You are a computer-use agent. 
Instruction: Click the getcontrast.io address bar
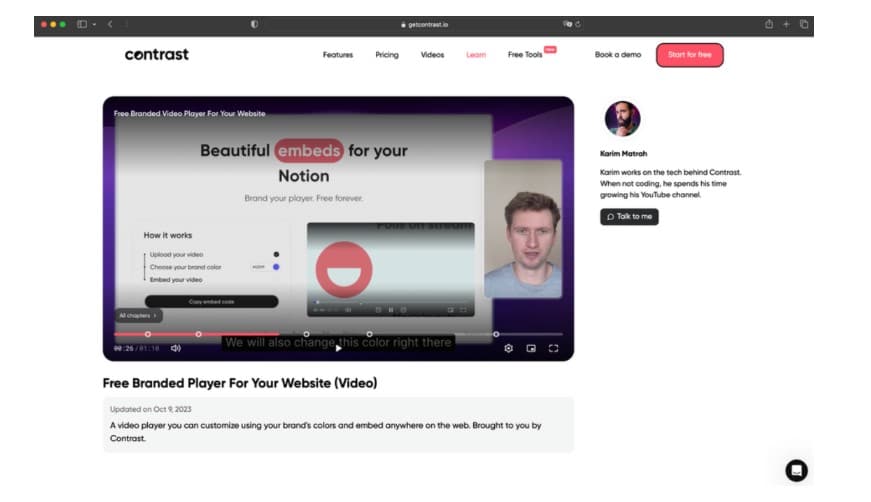(424, 24)
